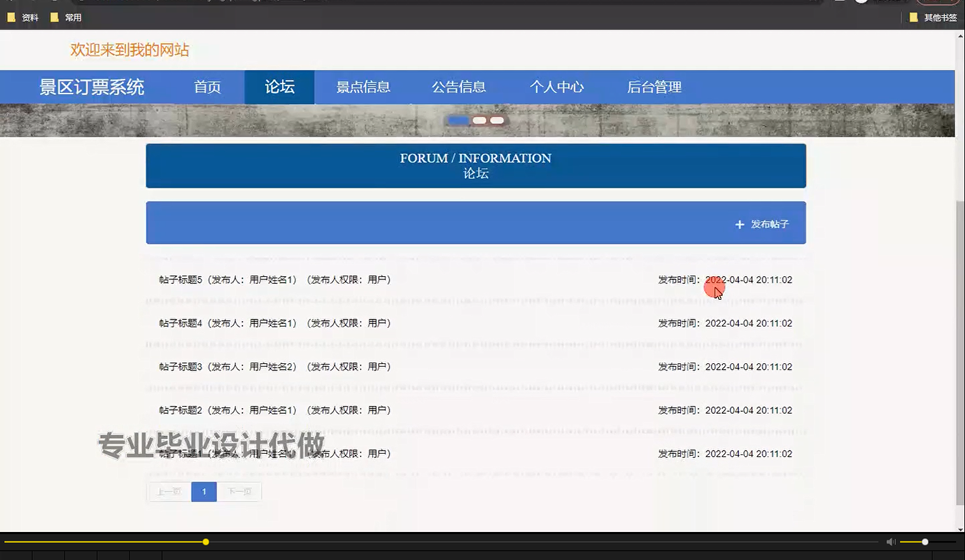Open the 首页 navigation item

(207, 87)
